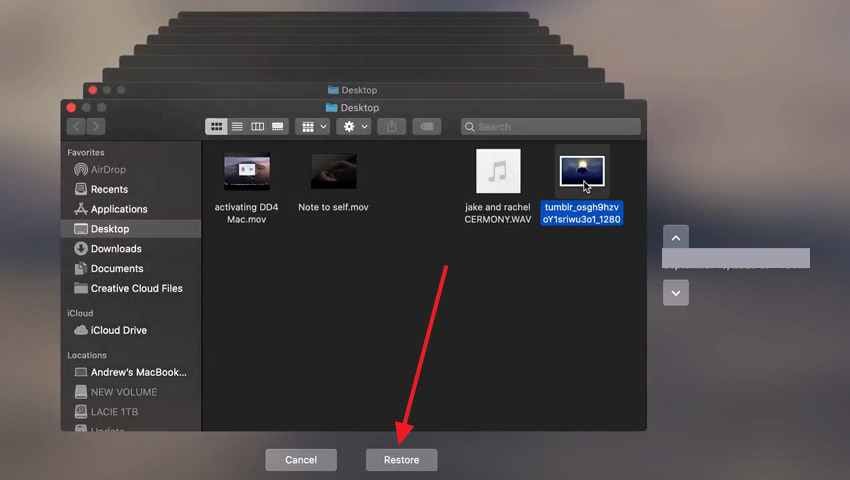The image size is (850, 480).
Task: Select activating DD4 Mac.mov thumbnail
Action: pos(247,172)
